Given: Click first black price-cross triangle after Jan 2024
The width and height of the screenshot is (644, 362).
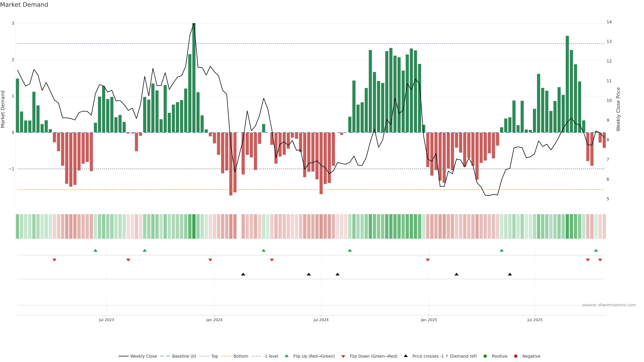Looking at the screenshot, I should [243, 274].
